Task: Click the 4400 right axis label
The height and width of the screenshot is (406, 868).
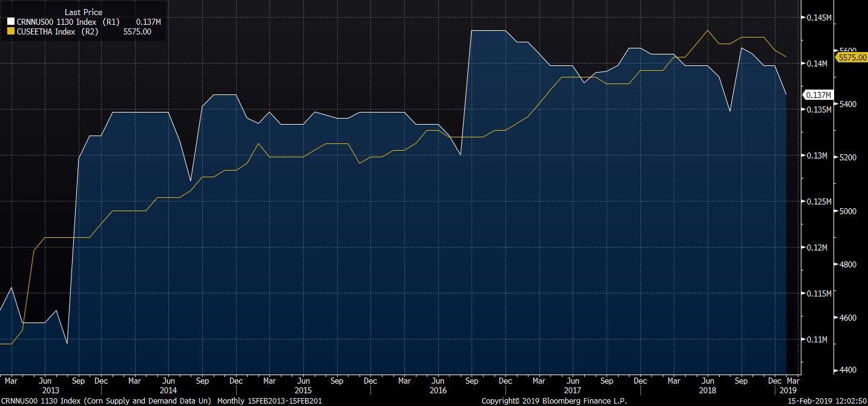Action: point(849,370)
